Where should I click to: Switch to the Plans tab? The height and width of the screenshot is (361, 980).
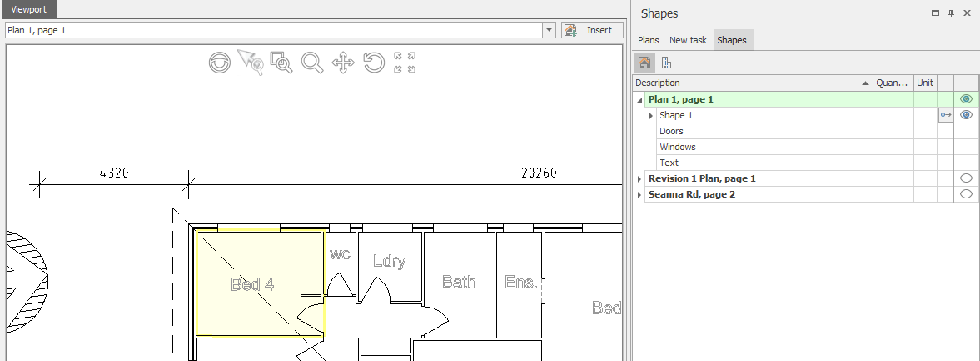tap(649, 40)
